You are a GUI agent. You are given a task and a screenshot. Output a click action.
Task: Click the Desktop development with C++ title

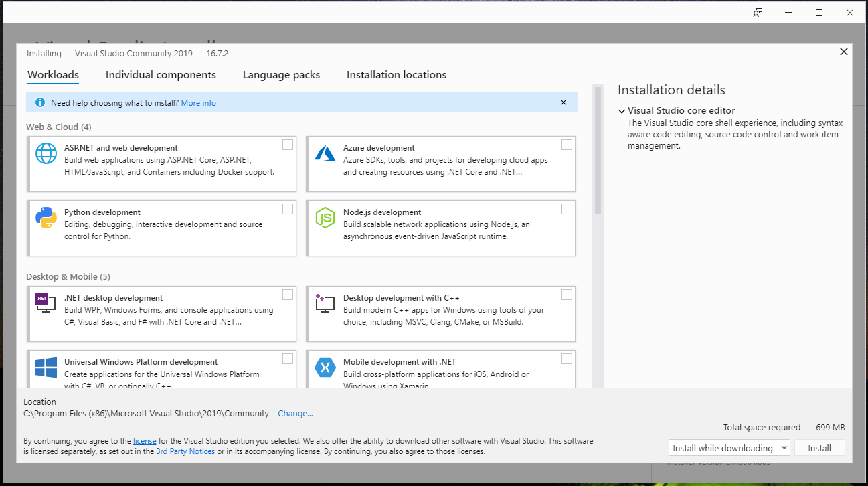[x=402, y=298]
